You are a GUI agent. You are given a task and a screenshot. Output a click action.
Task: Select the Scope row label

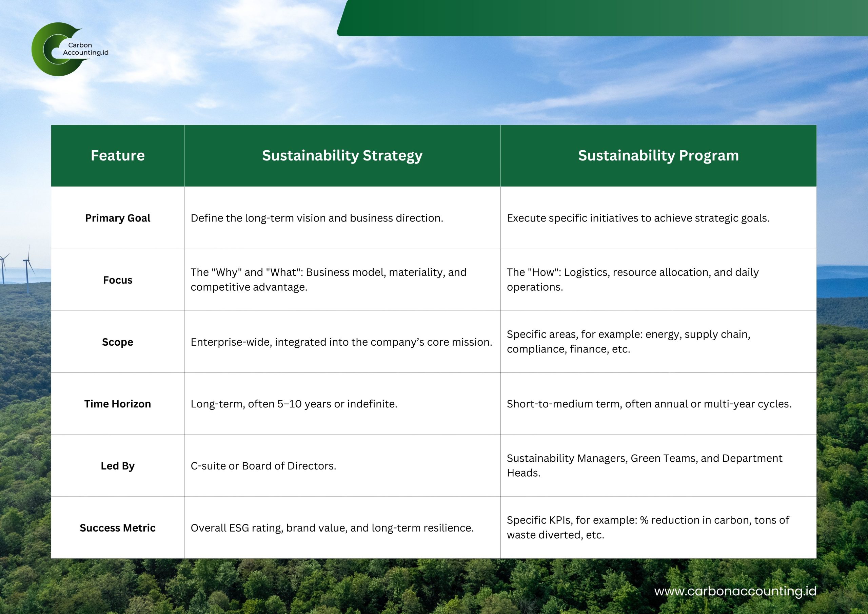[118, 342]
